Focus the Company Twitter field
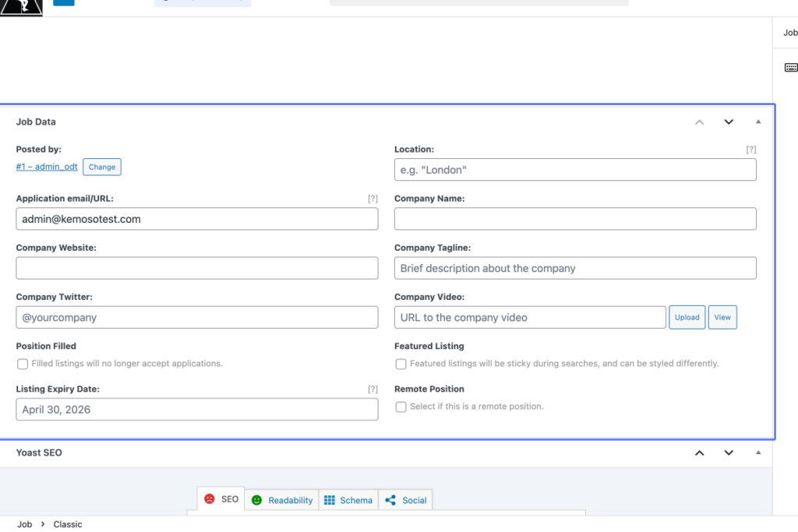 pyautogui.click(x=197, y=317)
